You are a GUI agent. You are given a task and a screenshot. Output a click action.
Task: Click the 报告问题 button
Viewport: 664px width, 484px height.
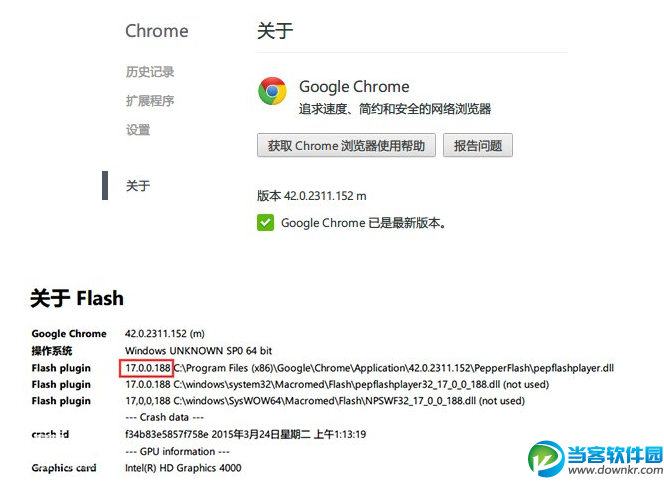[478, 145]
